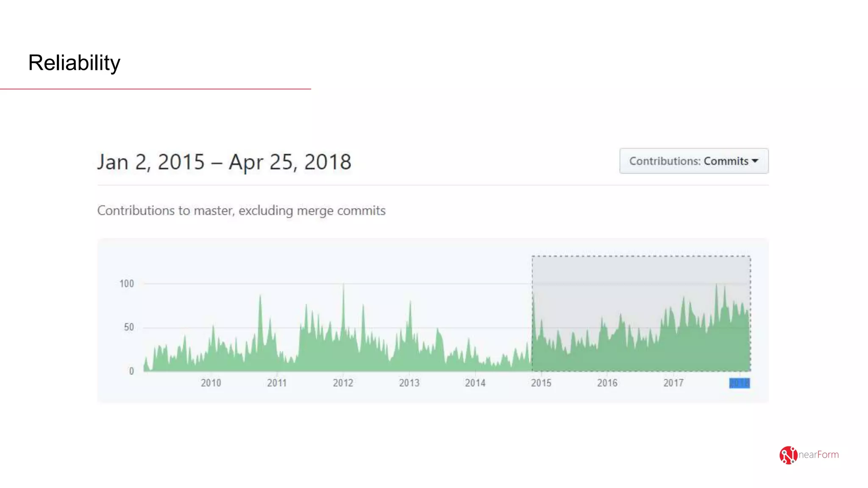Click the 2012 year label on axis

(343, 383)
